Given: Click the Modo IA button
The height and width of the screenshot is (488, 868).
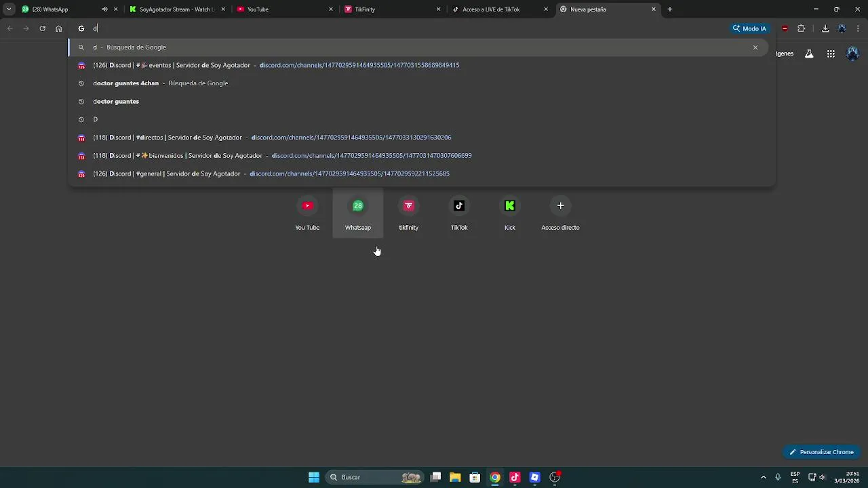Looking at the screenshot, I should (x=749, y=28).
